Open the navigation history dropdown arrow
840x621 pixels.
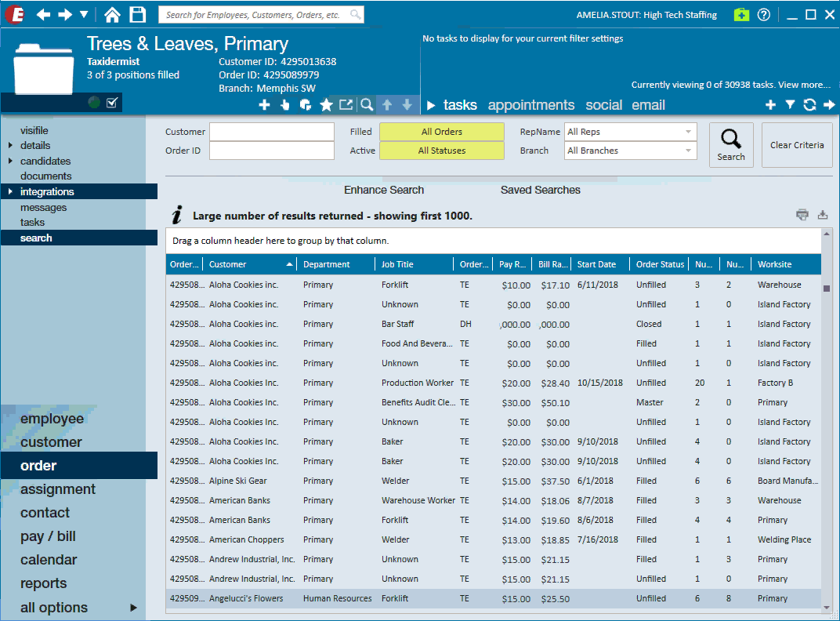(84, 14)
